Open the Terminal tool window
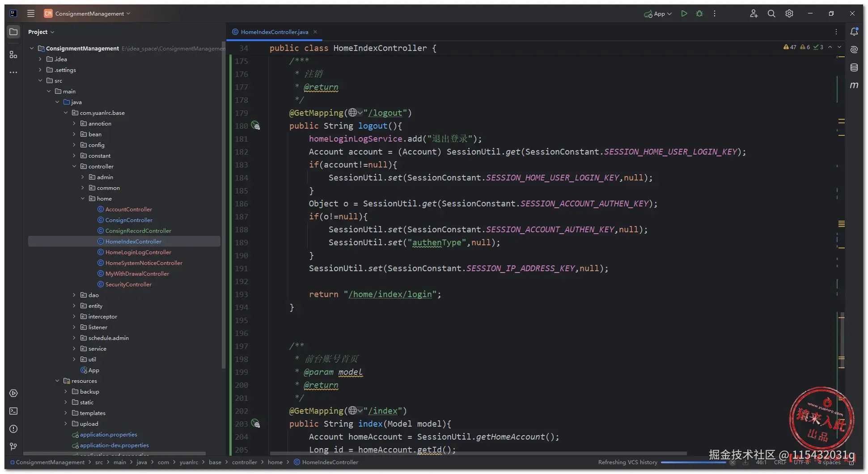Screen dimensions: 868x474 click(13, 411)
